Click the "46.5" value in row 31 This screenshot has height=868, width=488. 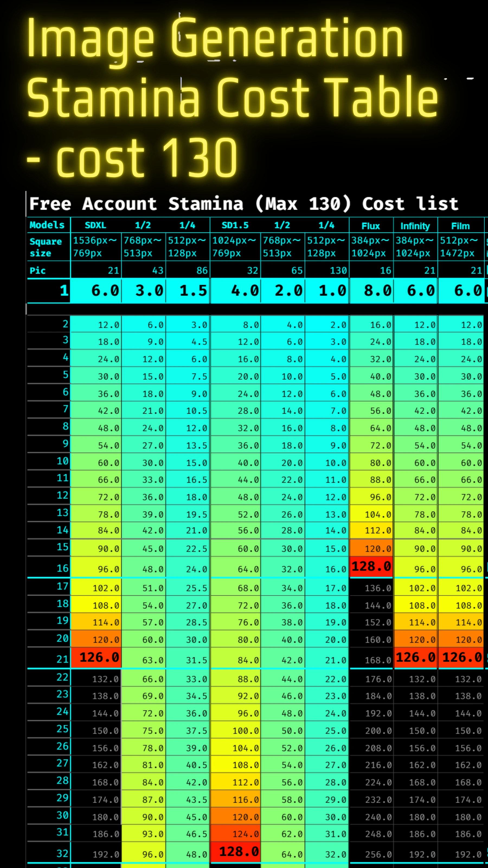(x=197, y=834)
